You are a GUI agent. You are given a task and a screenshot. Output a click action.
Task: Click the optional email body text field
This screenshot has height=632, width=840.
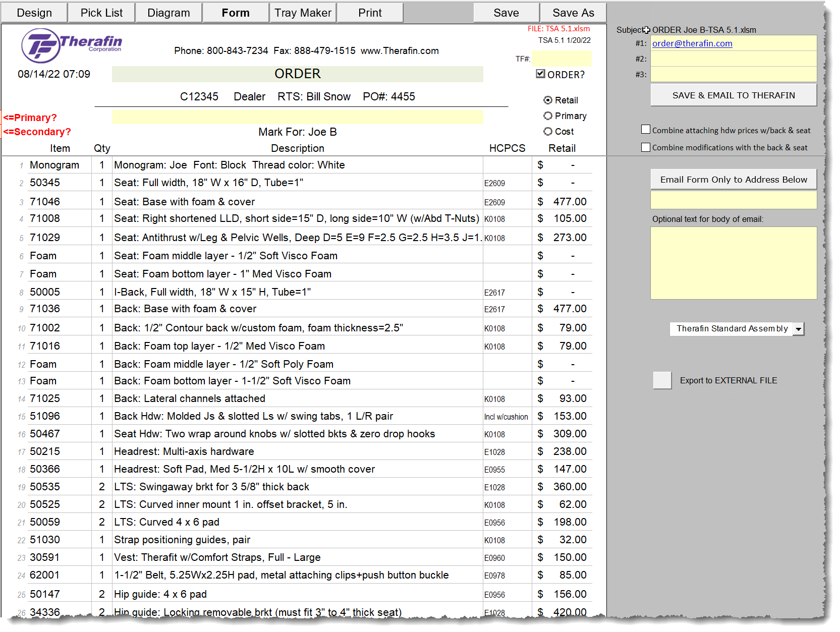coord(734,263)
